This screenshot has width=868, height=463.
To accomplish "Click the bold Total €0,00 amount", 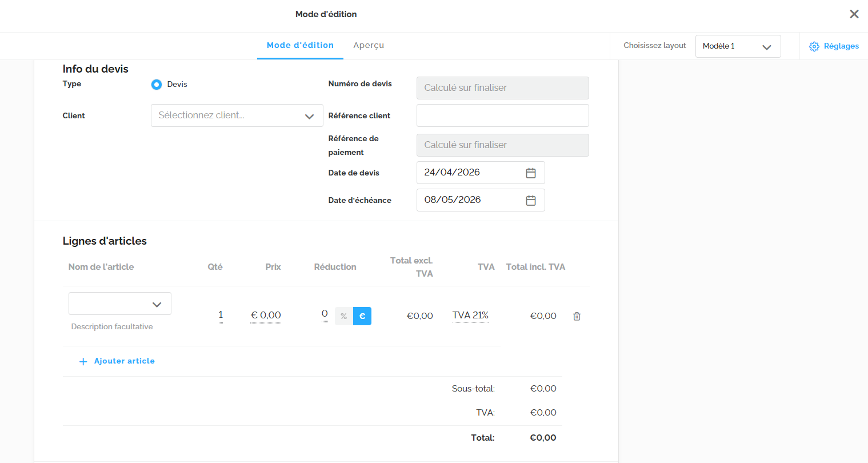I will [x=543, y=438].
